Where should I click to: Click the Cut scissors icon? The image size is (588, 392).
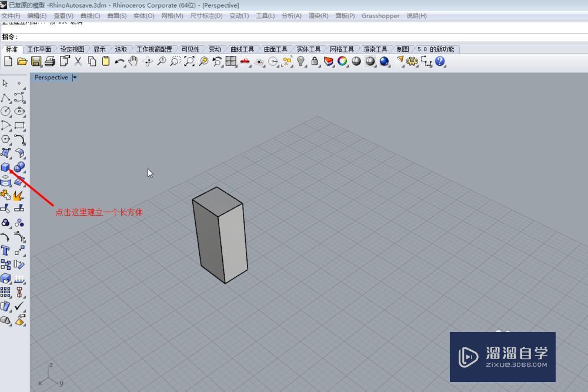coord(78,62)
